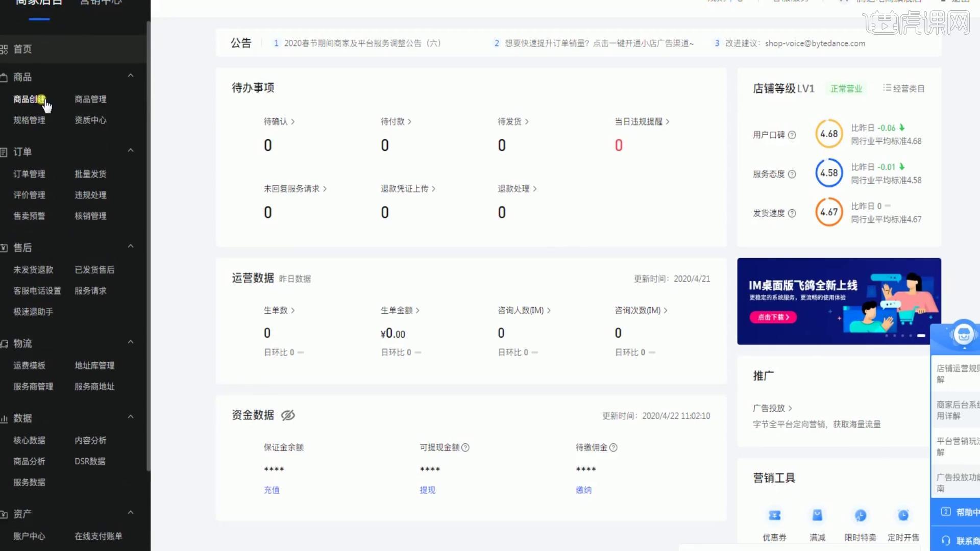Open 当日违规提醒 link
Viewport: 980px width, 551px height.
pos(642,121)
